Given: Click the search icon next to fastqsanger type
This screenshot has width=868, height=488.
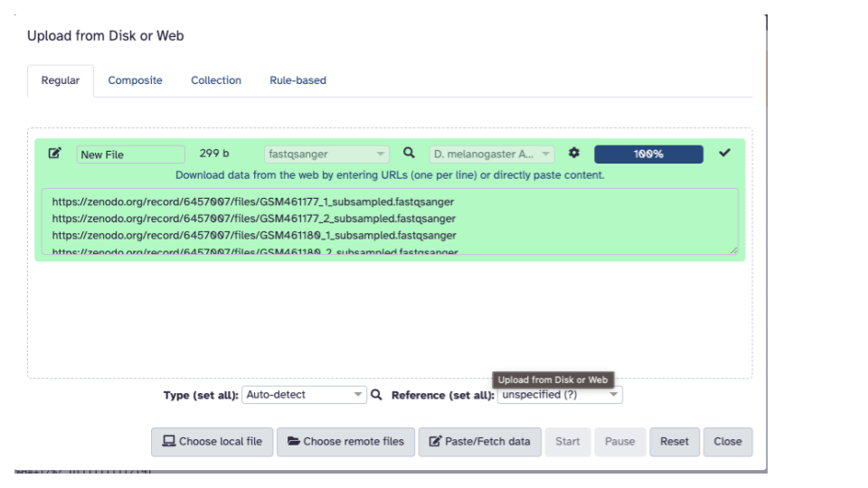Looking at the screenshot, I should [409, 153].
